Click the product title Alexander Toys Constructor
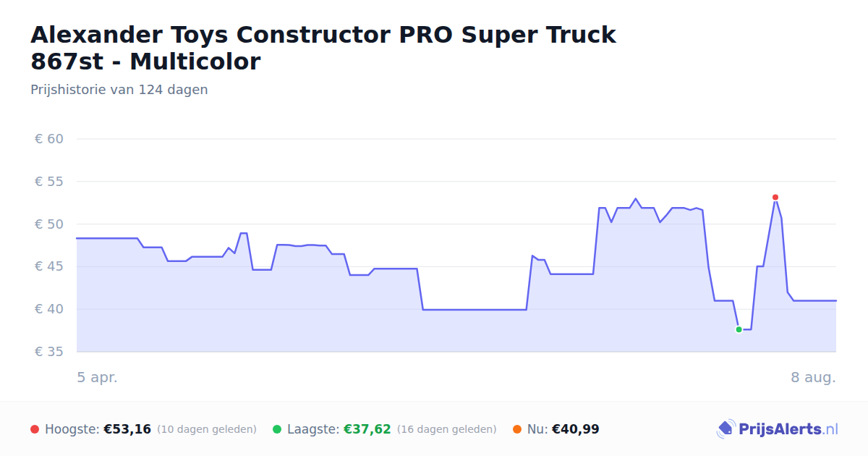 click(x=323, y=48)
